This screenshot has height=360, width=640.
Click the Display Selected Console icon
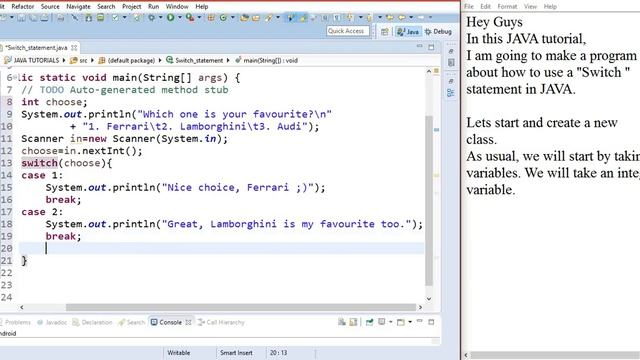(x=382, y=322)
